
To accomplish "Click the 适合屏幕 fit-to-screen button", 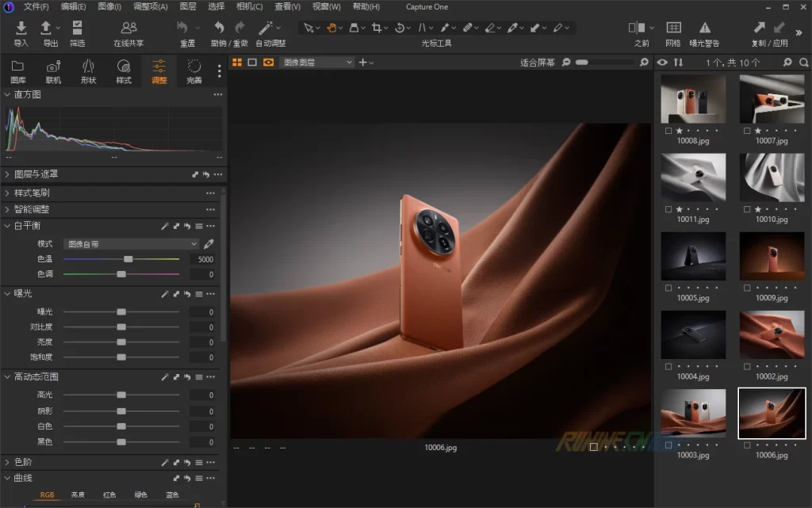I will coord(538,62).
